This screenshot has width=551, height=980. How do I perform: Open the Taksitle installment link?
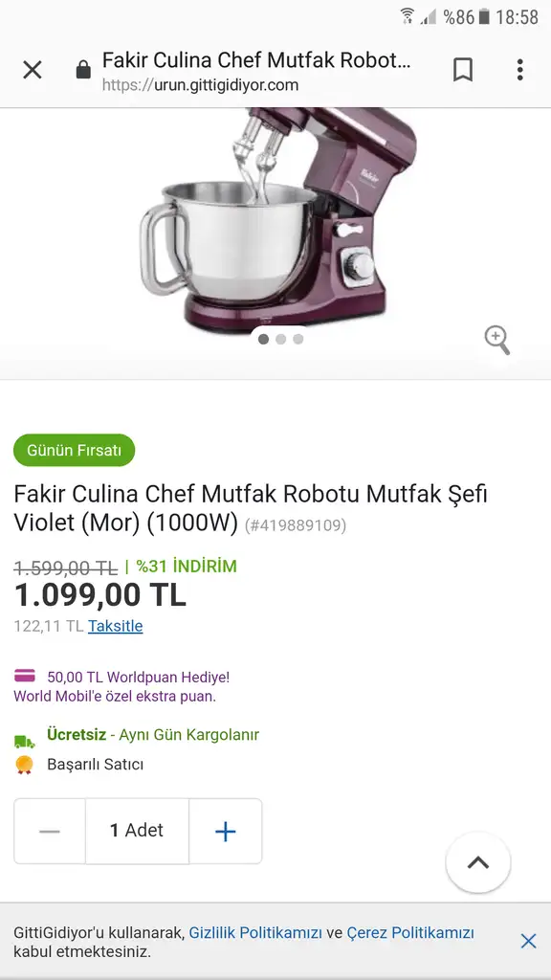click(116, 626)
